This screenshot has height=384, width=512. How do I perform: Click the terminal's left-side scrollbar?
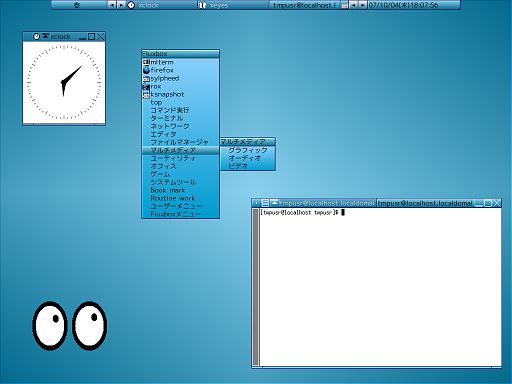pos(256,287)
